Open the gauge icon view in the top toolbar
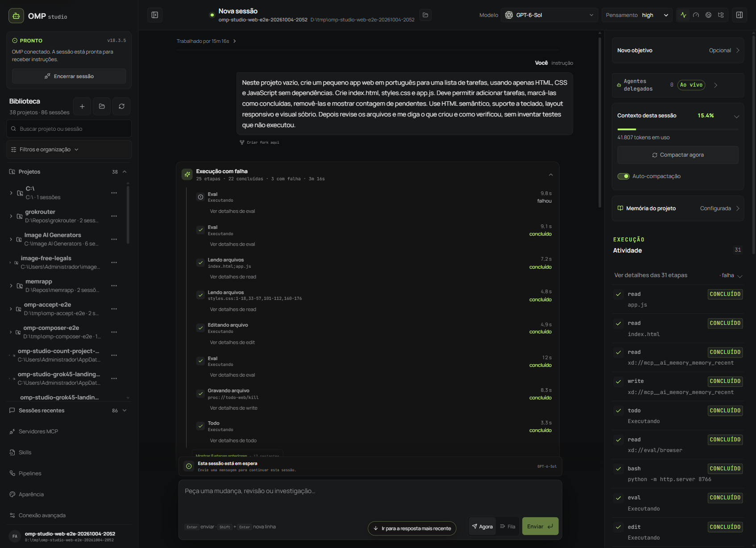Screen dimensions: 756x548 click(x=696, y=15)
